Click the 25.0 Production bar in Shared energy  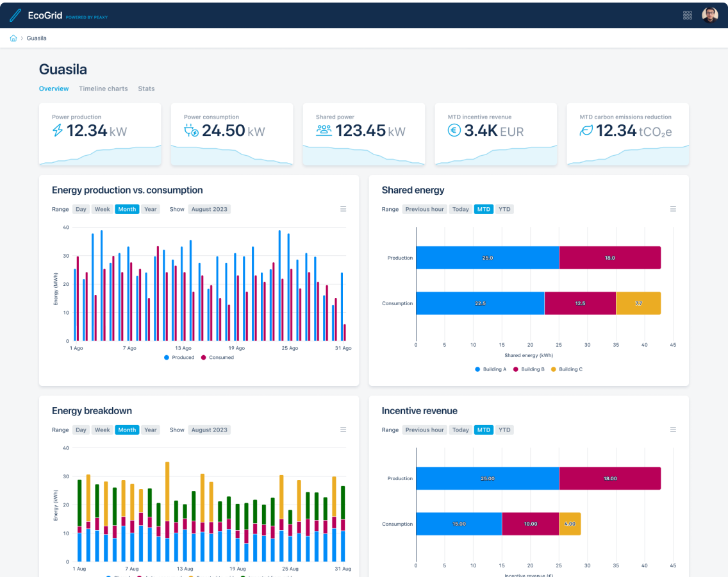(x=488, y=258)
